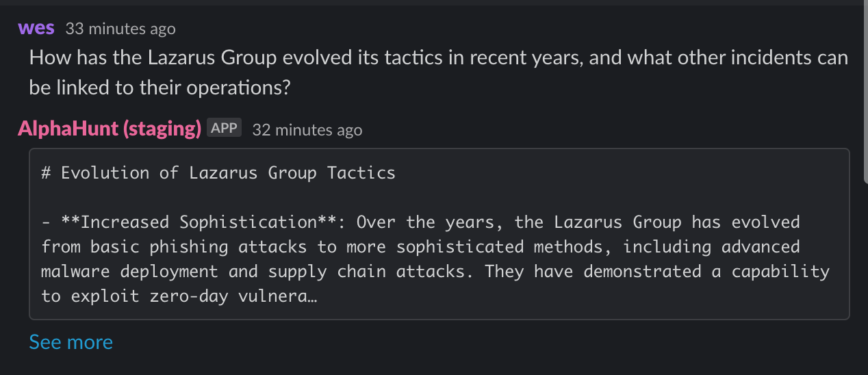Screen dimensions: 868x375
Task: Expand the message with See more
Action: click(71, 342)
